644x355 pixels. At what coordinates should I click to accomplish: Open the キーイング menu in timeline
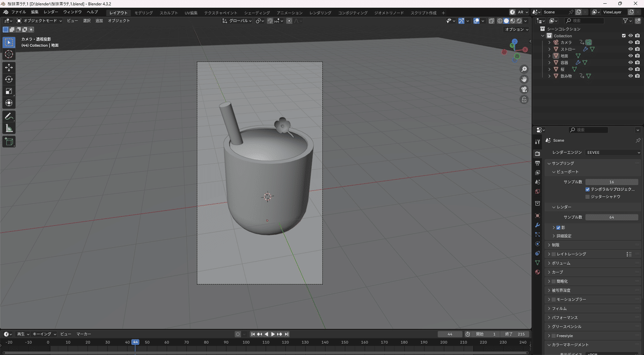tap(43, 334)
